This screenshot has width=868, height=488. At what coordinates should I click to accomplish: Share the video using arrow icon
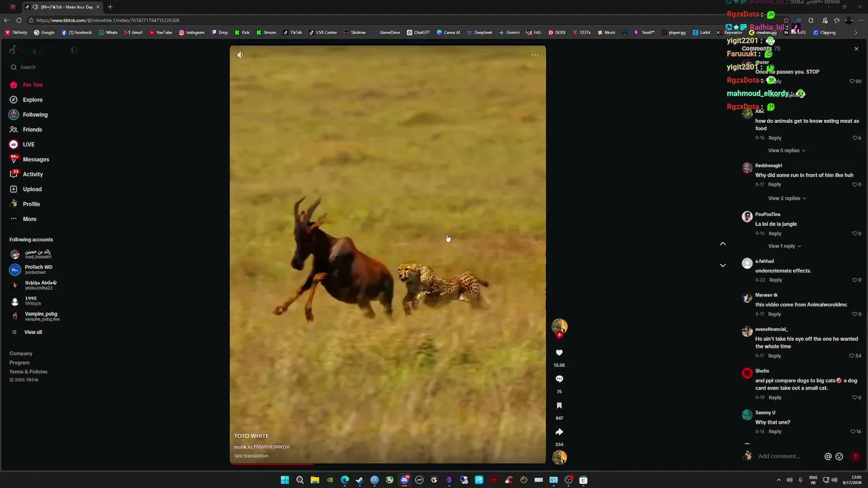[559, 432]
